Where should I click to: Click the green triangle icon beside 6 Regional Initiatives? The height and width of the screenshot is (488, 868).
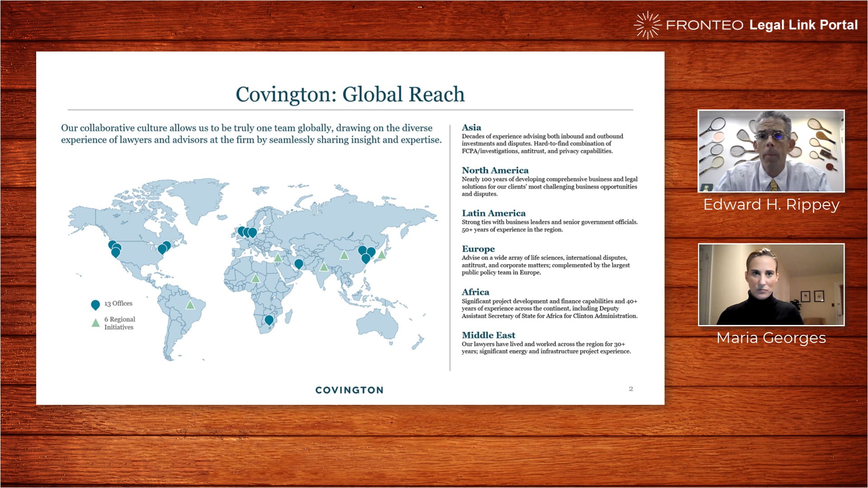(95, 323)
